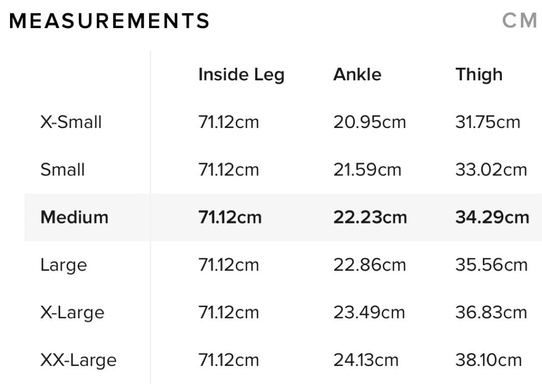Select the Thigh column header
542x392 pixels.
click(478, 74)
